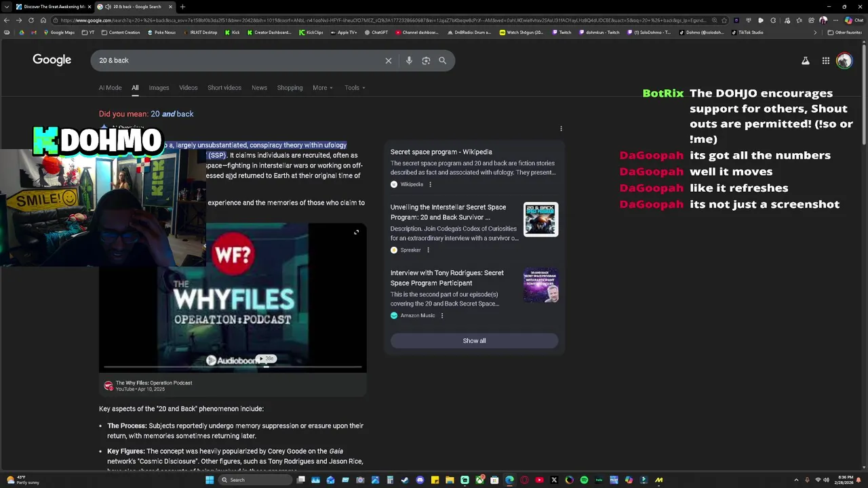
Task: Open Tony Rodrigues interview thumbnail image
Action: point(540,285)
